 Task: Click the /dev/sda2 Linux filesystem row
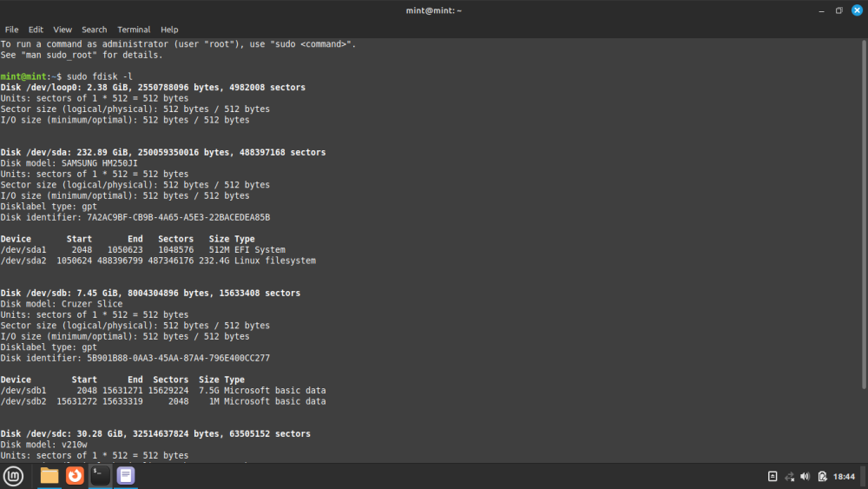158,261
